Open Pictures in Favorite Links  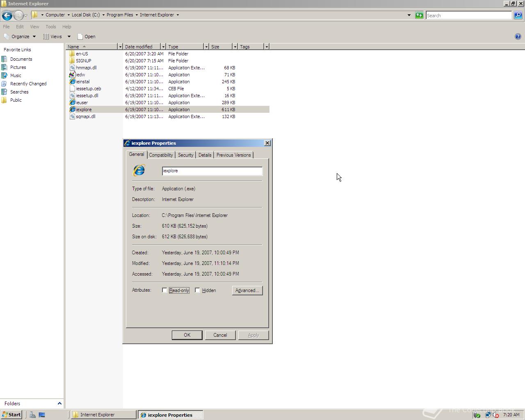(x=18, y=67)
